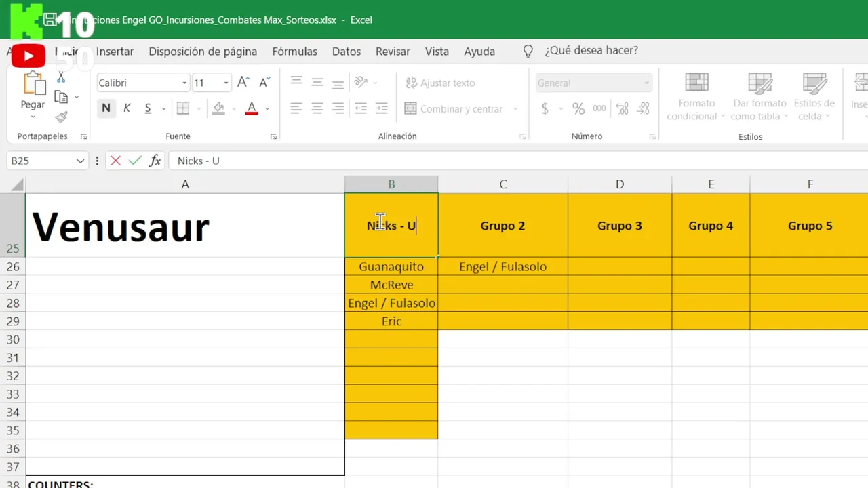Open the Calibri font name dropdown
The image size is (868, 488).
[x=184, y=83]
